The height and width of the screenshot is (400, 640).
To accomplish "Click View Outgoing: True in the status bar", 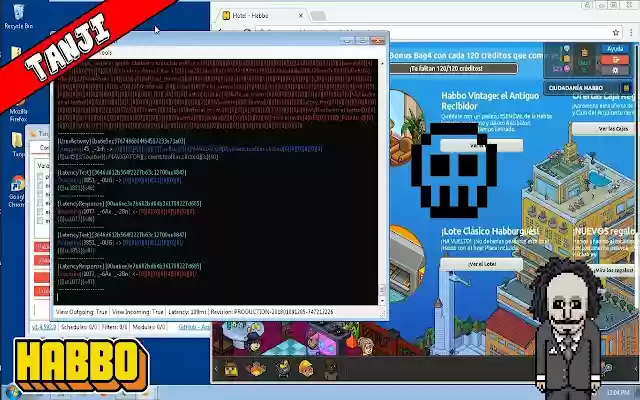I will click(x=81, y=312).
